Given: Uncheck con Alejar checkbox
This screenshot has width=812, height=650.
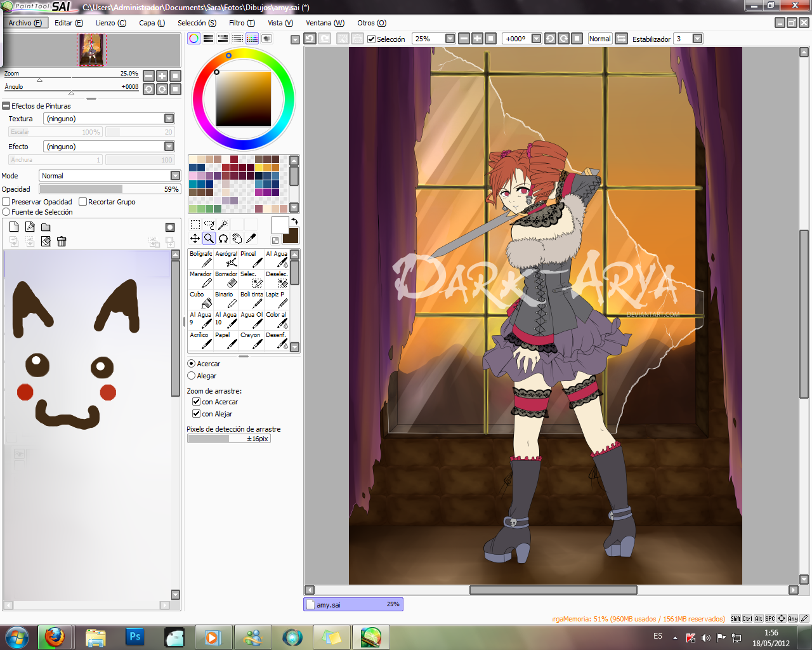Looking at the screenshot, I should tap(197, 414).
